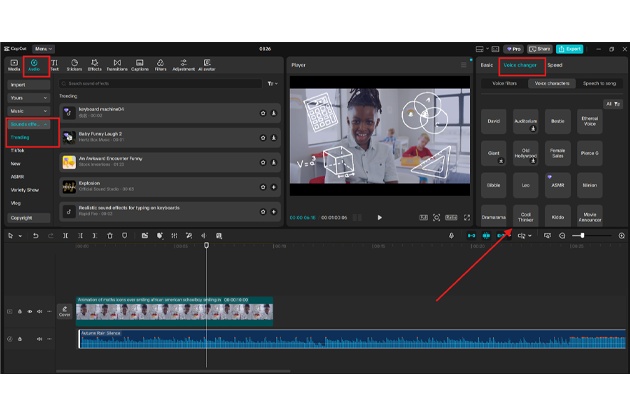Click the Pro button
630x420 pixels.
click(513, 49)
